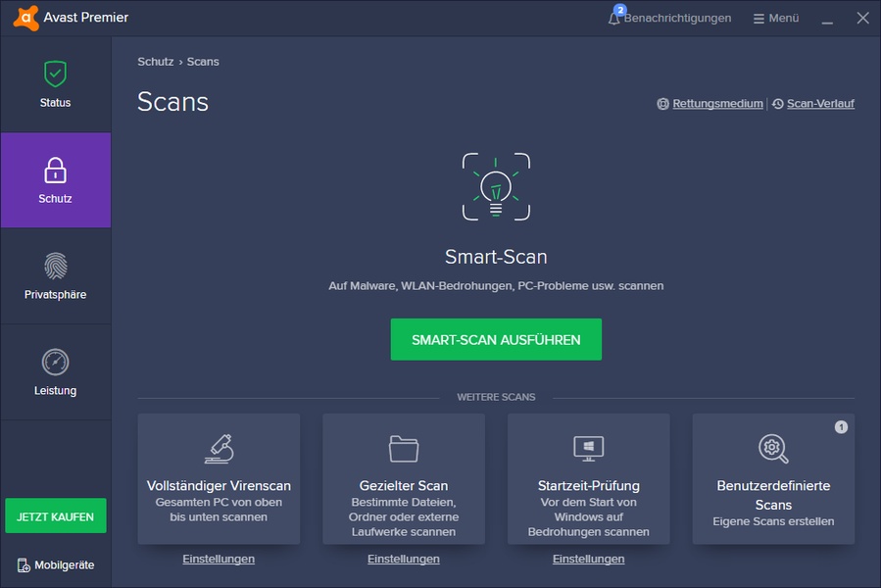Select the Gezielter Scan card title
The height and width of the screenshot is (588, 881).
404,485
